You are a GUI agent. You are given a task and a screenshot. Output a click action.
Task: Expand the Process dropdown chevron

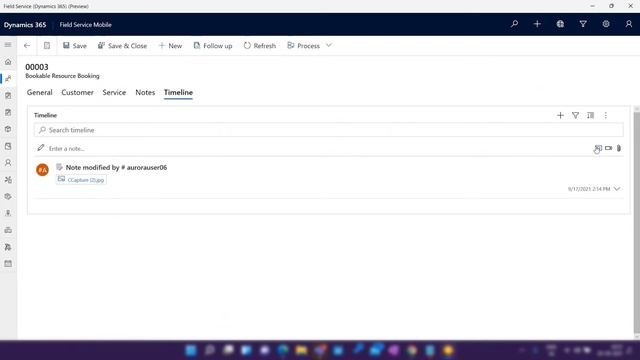tap(329, 45)
